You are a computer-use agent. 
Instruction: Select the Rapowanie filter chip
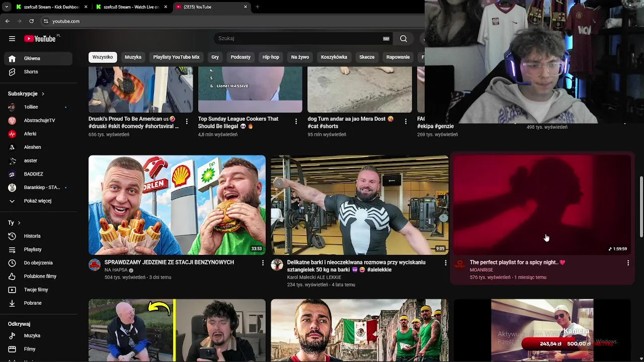tap(398, 57)
